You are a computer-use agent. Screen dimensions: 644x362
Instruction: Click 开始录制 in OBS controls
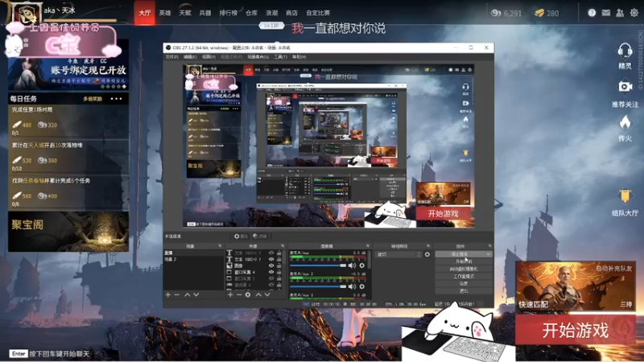(x=464, y=261)
